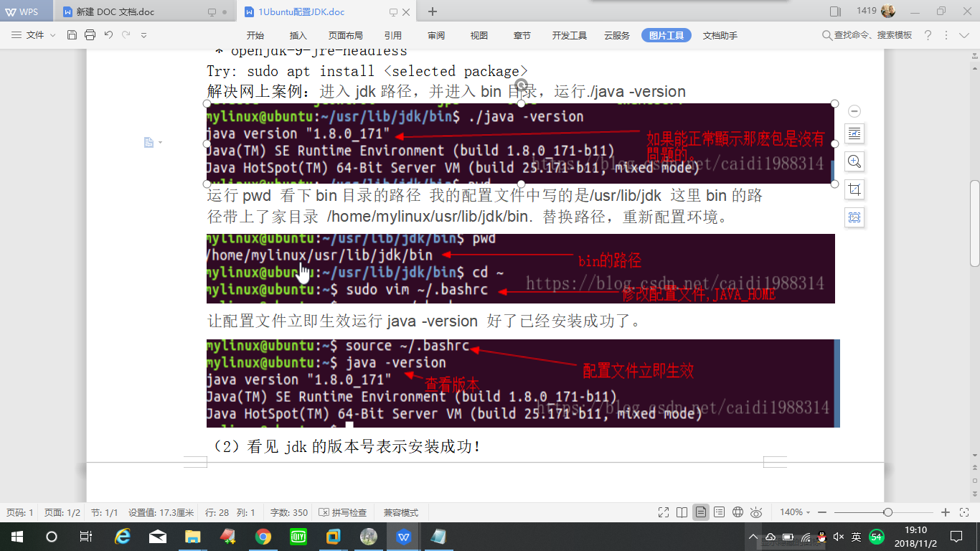Click the Print icon in quick access toolbar
The height and width of the screenshot is (551, 980).
[x=90, y=34]
